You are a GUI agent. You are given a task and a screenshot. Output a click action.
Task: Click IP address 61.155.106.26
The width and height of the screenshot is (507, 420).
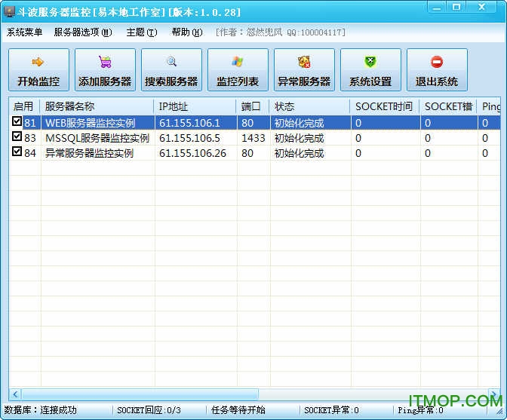[x=192, y=153]
